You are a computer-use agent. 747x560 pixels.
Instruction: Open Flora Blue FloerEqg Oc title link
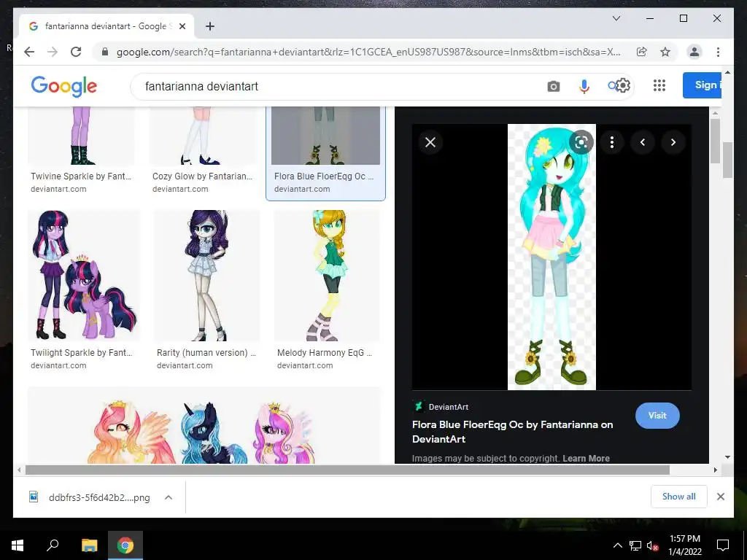click(x=512, y=432)
